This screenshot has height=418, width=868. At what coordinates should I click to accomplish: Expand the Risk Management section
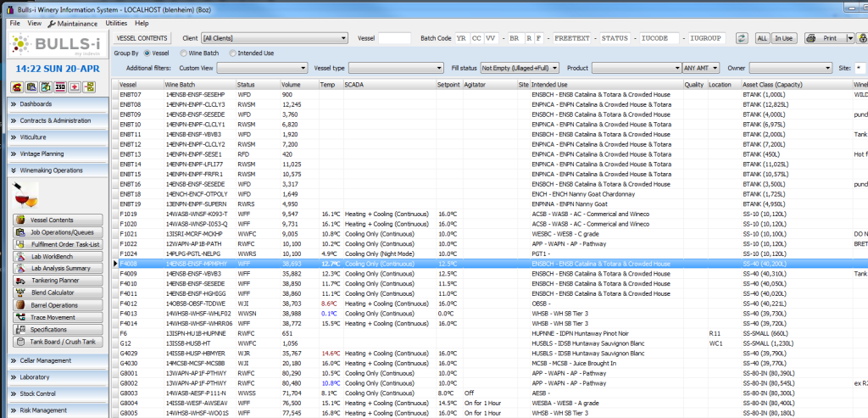tap(58, 410)
